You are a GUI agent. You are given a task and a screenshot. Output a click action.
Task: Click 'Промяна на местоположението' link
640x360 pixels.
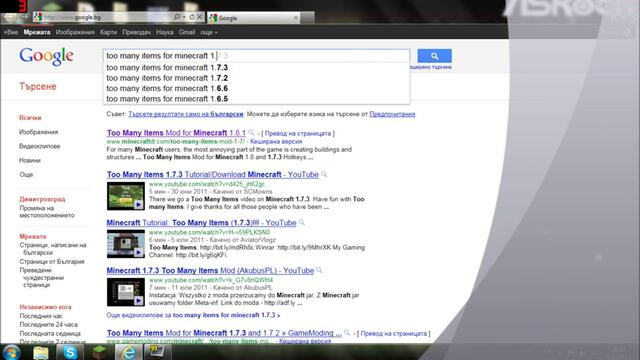point(47,211)
